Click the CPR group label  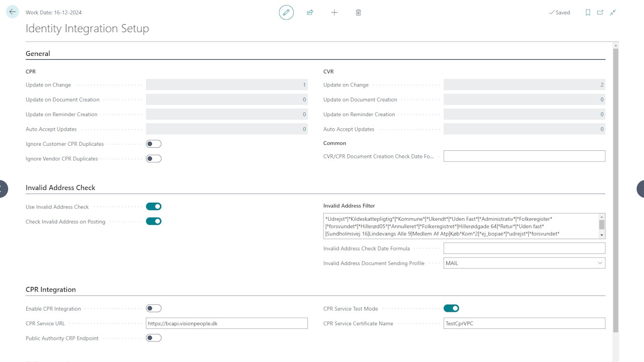click(31, 71)
